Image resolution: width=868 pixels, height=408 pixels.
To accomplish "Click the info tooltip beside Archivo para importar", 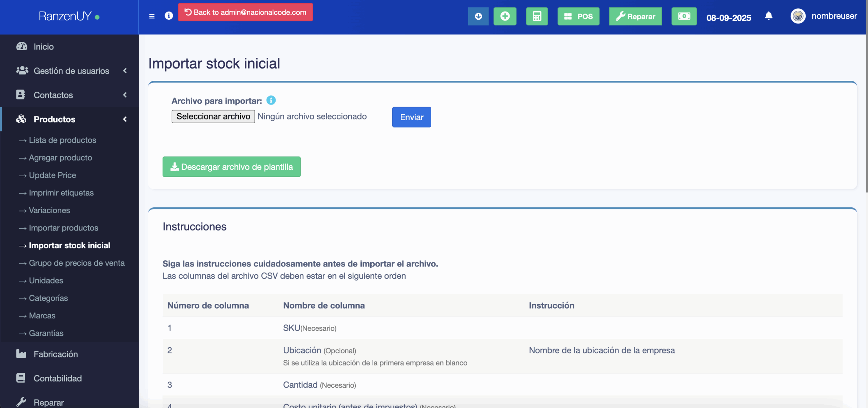I will click(x=271, y=100).
